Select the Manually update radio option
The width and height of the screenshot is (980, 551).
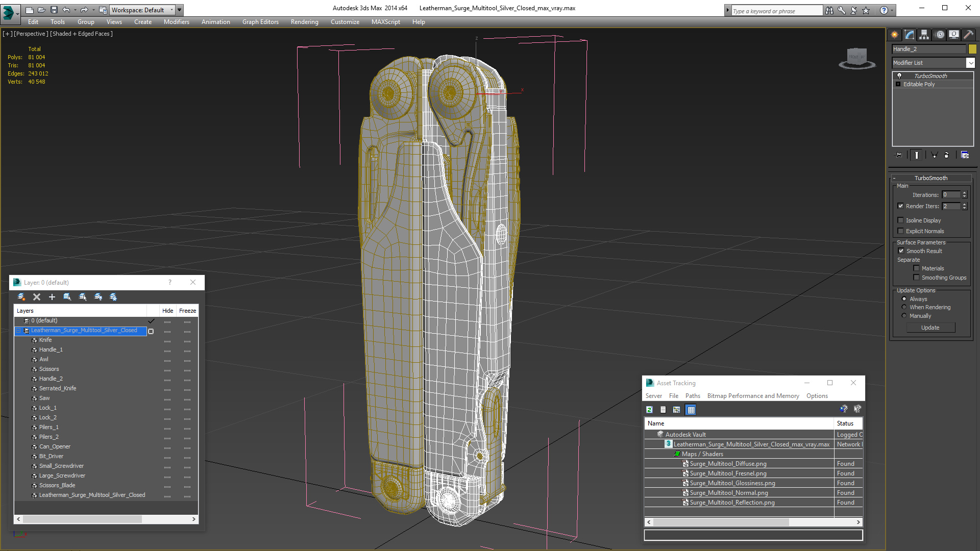tap(904, 316)
